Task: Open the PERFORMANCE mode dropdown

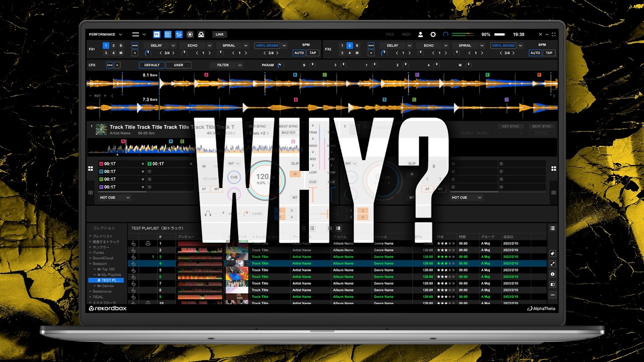Action: click(x=105, y=35)
